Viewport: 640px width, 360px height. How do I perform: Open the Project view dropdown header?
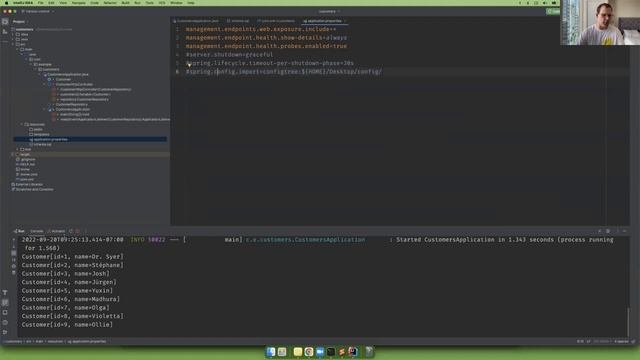[20, 22]
